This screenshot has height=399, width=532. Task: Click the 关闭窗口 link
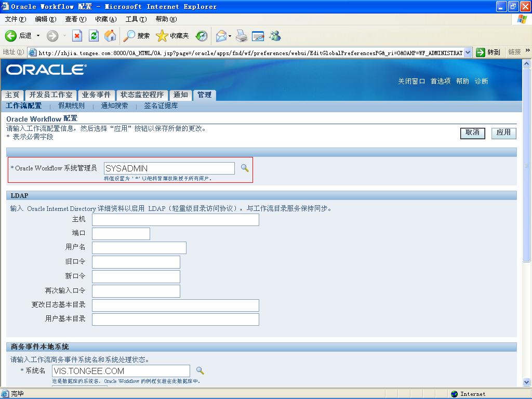(411, 81)
